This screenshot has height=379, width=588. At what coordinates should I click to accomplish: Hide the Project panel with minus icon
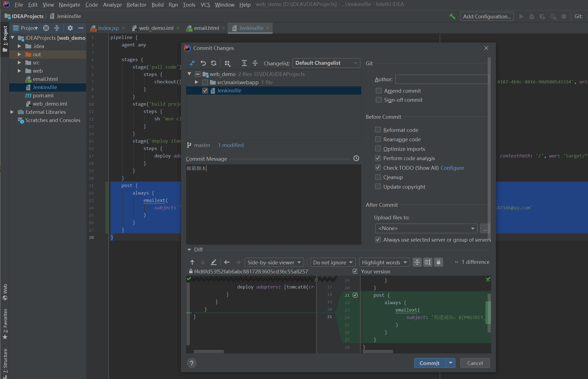pos(81,28)
